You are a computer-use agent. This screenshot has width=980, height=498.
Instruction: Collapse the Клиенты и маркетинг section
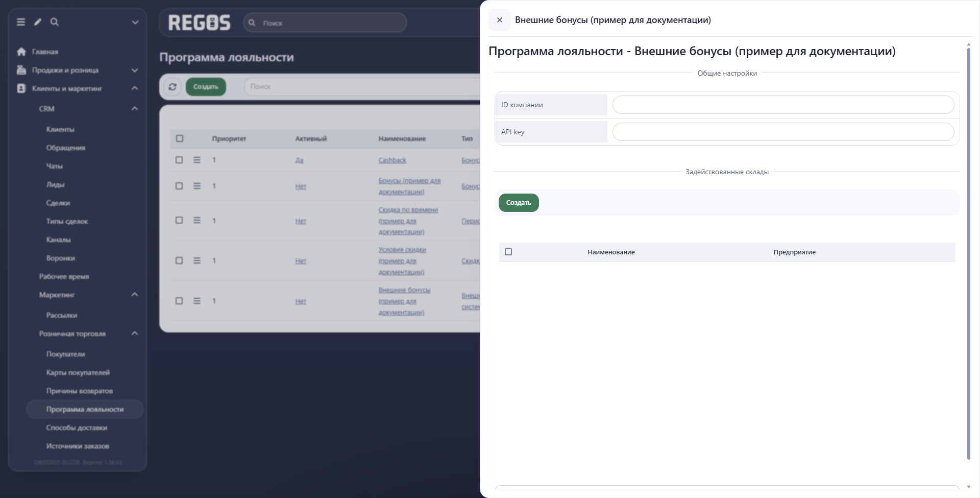click(135, 88)
